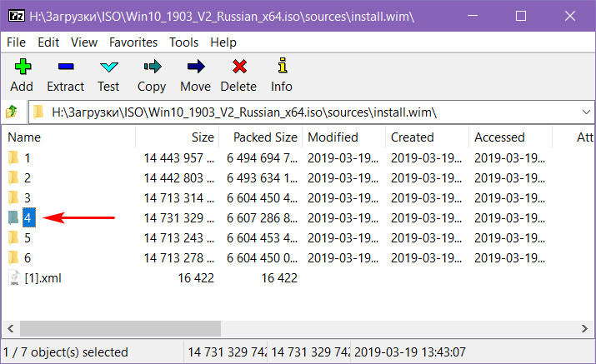Go up one folder level icon

pos(12,112)
